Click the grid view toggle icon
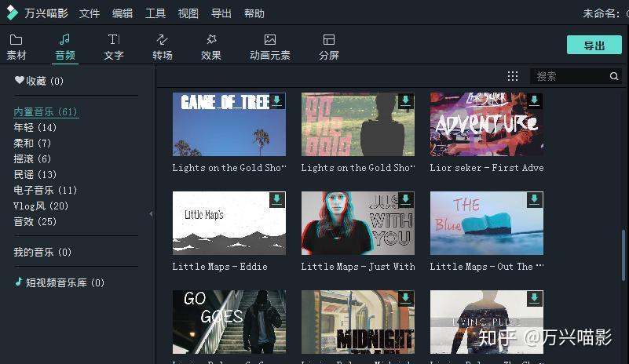Viewport: 629px width, 364px height. (513, 76)
